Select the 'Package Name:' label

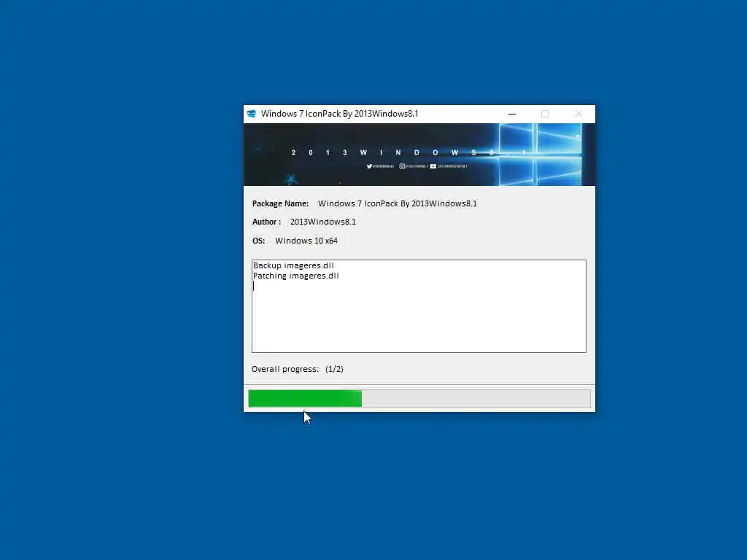281,203
